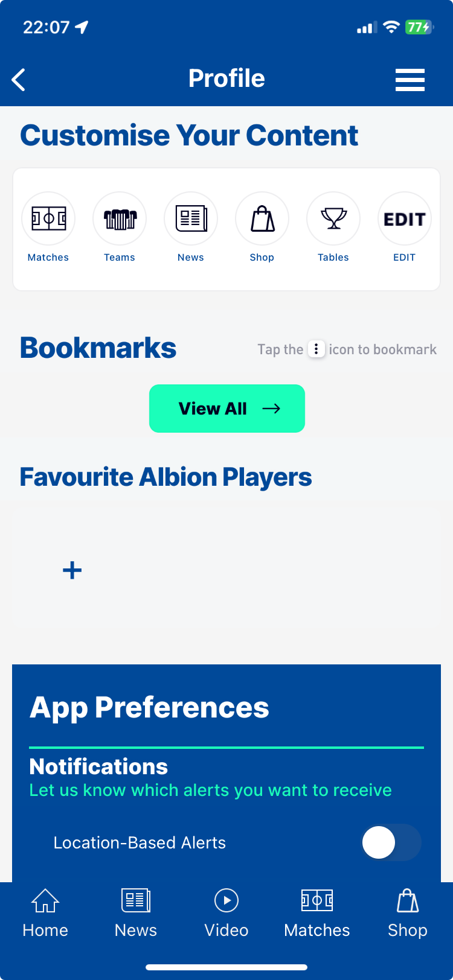
Task: Tap the Notifications heading
Action: (x=98, y=766)
